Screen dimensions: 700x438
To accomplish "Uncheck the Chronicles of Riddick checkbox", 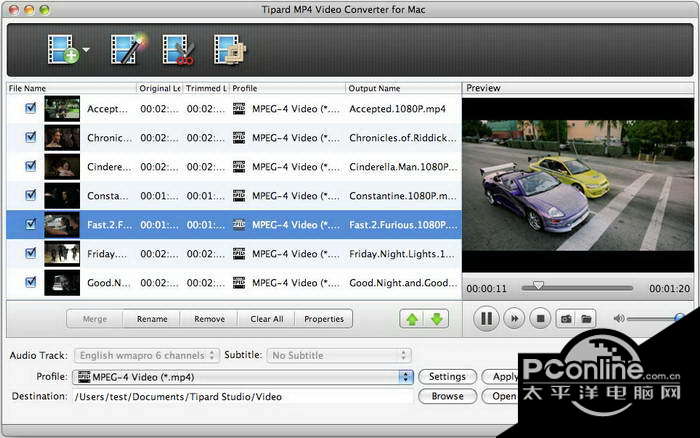I will [x=30, y=137].
